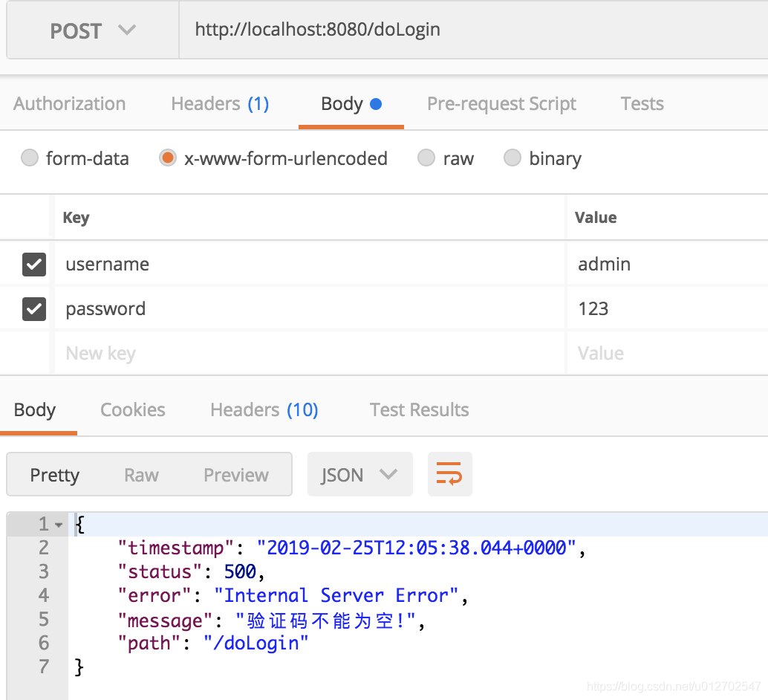
Task: Show response Headers (10) tab
Action: (x=264, y=410)
